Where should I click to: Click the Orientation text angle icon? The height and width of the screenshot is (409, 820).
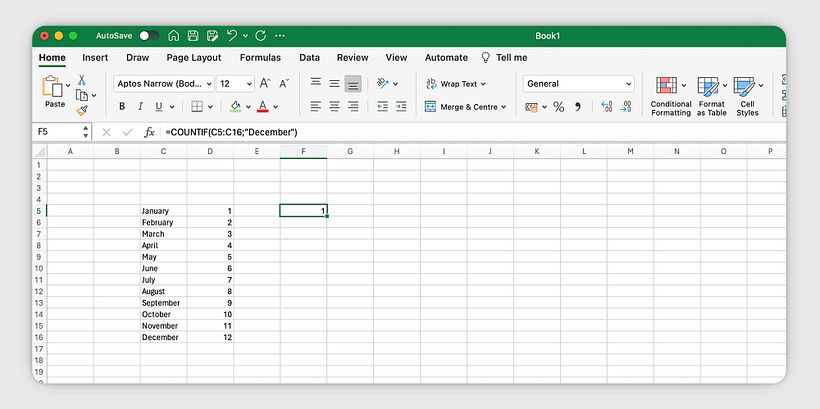(383, 83)
